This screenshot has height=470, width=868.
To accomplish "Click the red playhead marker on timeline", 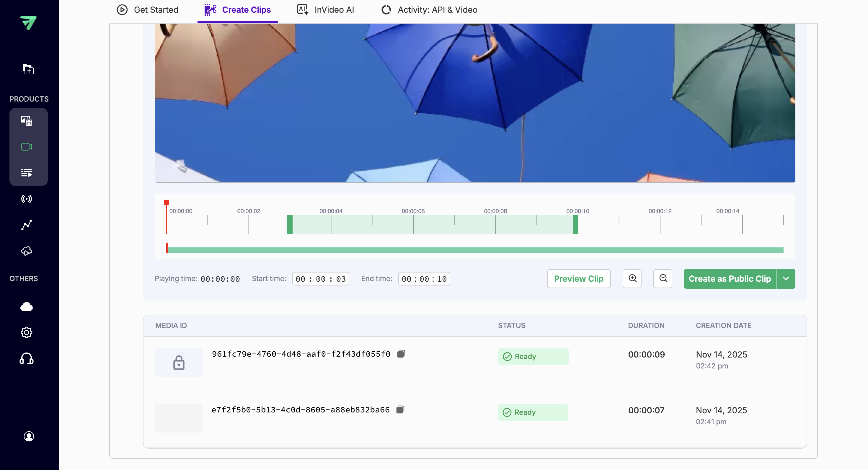I will pyautogui.click(x=167, y=203).
